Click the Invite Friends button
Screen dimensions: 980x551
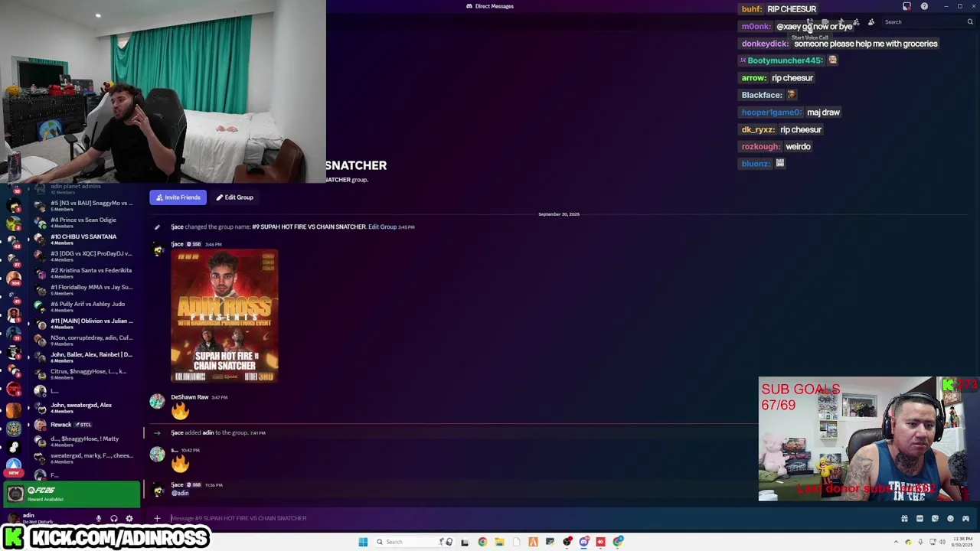178,197
